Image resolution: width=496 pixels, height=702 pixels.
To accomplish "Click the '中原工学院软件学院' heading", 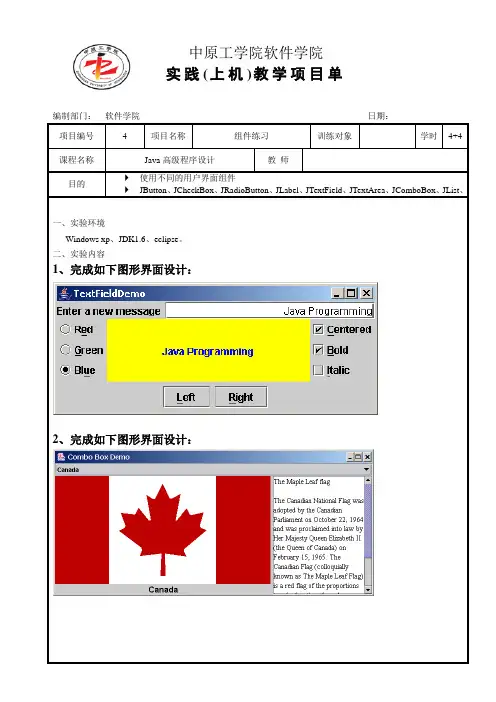I will click(x=256, y=53).
